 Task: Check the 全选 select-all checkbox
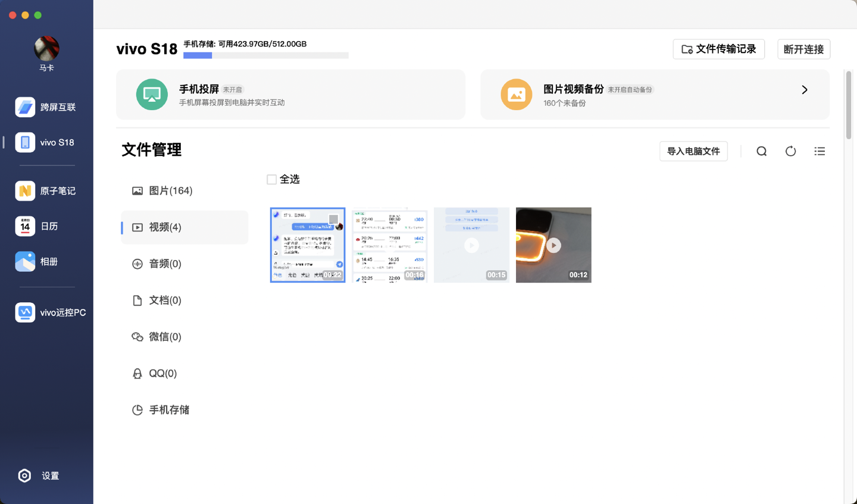pyautogui.click(x=271, y=180)
